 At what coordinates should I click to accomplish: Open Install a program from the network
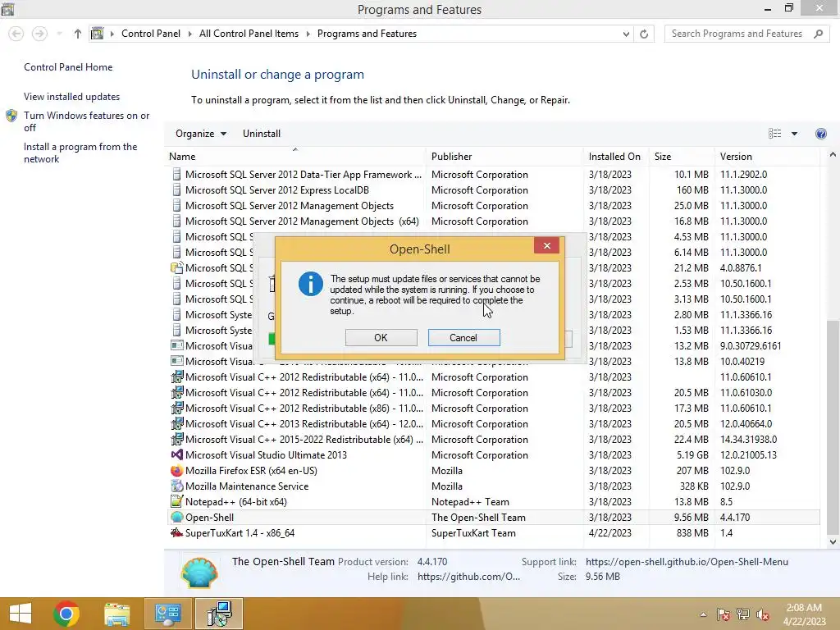(80, 153)
